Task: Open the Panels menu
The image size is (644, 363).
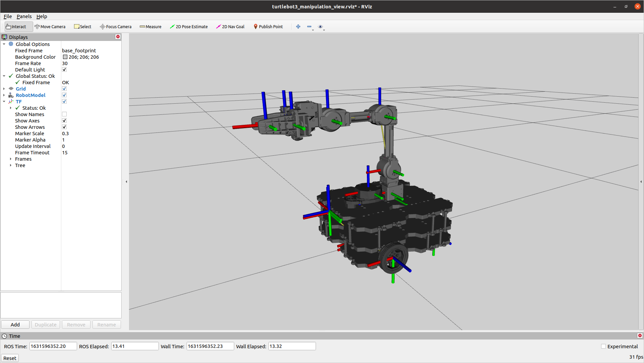Action: coord(24,16)
